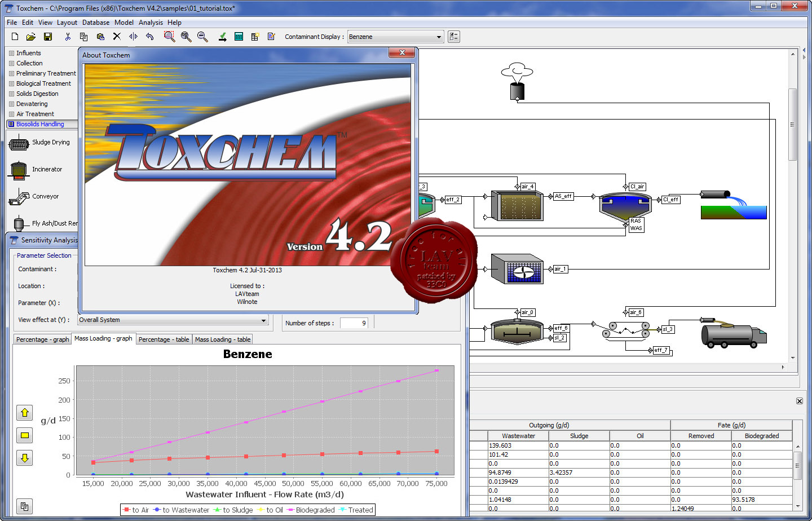Create a new file from the toolbar
This screenshot has width=812, height=521.
[x=15, y=37]
